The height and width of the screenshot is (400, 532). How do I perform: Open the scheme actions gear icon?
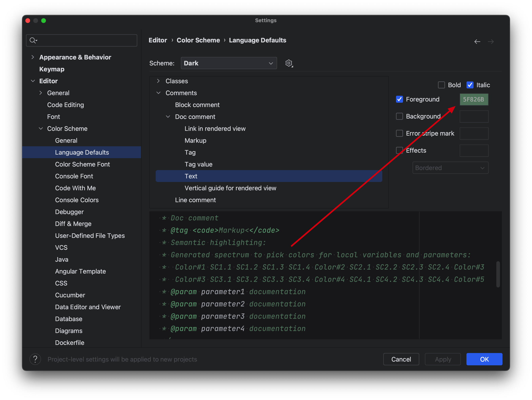[289, 63]
